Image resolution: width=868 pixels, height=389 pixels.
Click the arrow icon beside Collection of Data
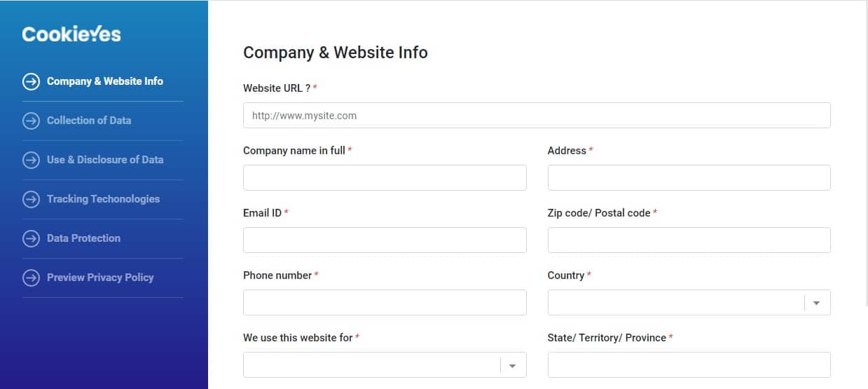click(31, 121)
